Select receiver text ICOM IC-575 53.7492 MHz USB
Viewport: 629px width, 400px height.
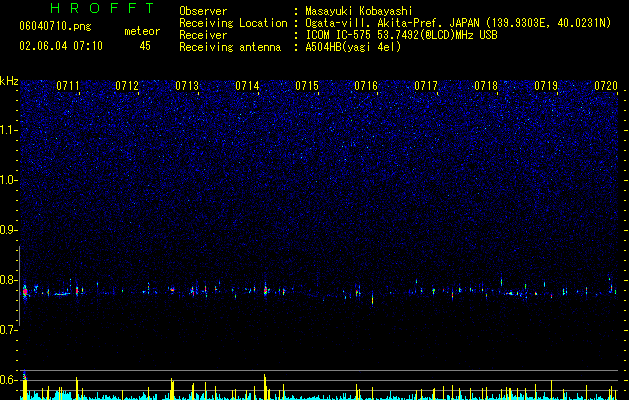(401, 35)
